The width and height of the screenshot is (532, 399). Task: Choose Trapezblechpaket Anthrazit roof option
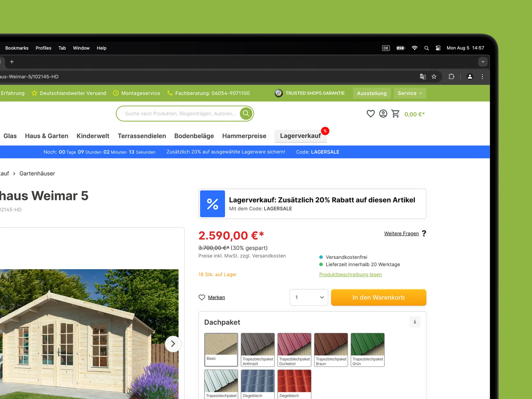coord(258,349)
